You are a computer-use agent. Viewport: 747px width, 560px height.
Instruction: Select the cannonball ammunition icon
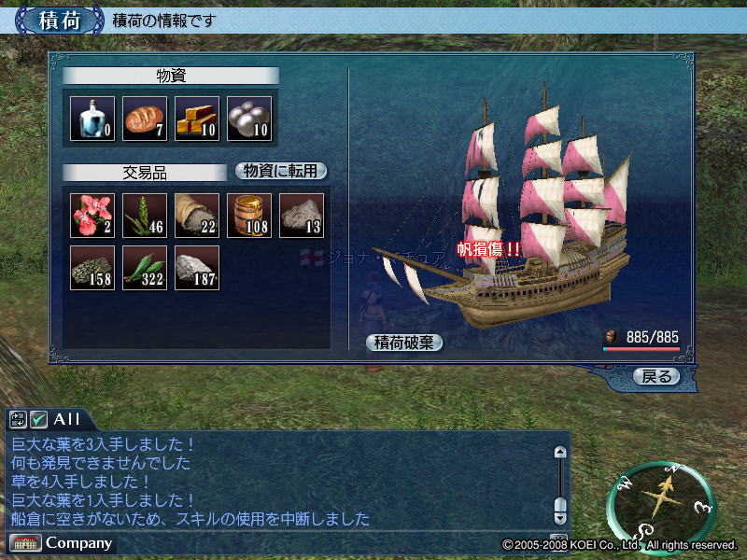point(249,119)
